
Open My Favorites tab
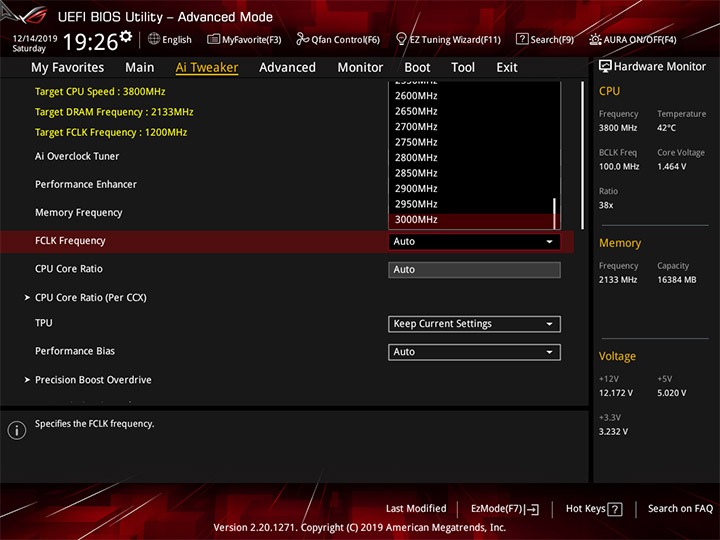[68, 68]
